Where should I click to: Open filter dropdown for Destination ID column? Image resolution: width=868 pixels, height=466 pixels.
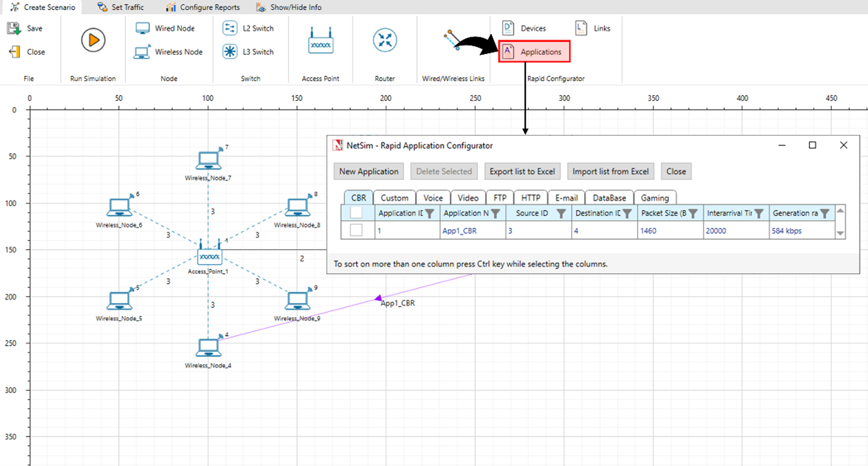tap(627, 213)
